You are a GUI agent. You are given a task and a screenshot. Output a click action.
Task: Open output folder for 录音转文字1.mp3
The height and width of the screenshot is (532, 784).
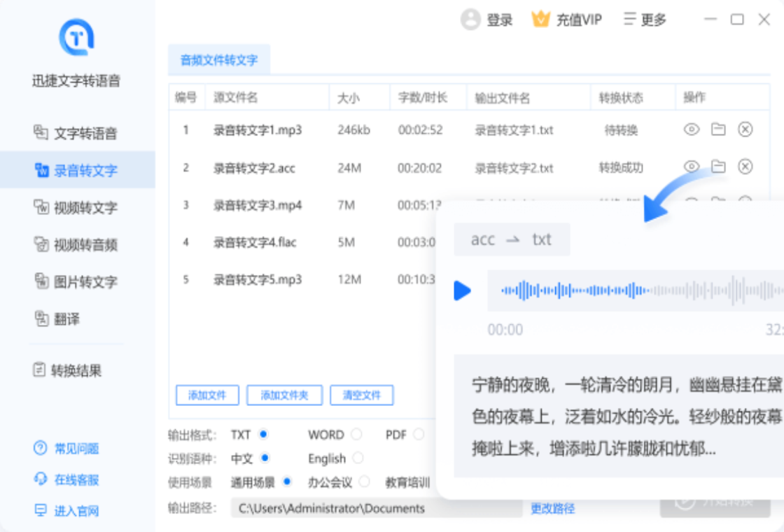coord(718,129)
